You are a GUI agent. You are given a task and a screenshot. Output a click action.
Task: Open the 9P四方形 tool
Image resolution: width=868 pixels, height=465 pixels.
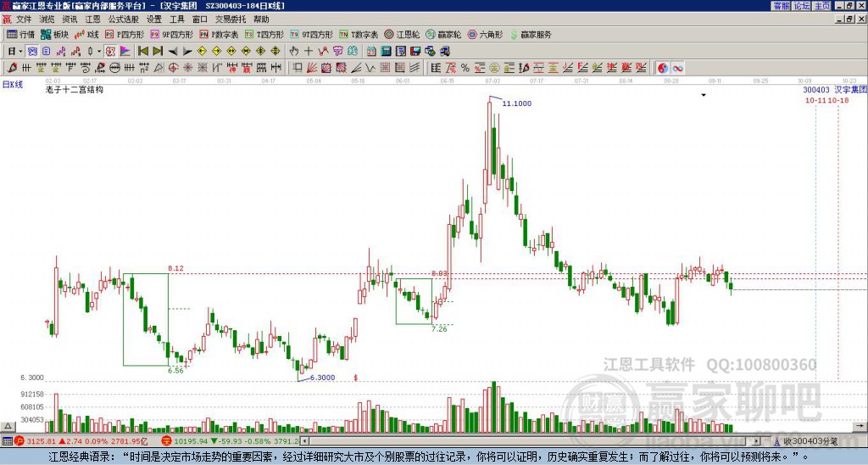pos(171,34)
